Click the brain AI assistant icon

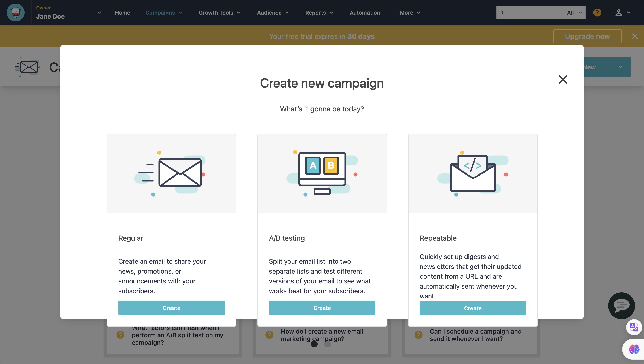[x=634, y=349]
